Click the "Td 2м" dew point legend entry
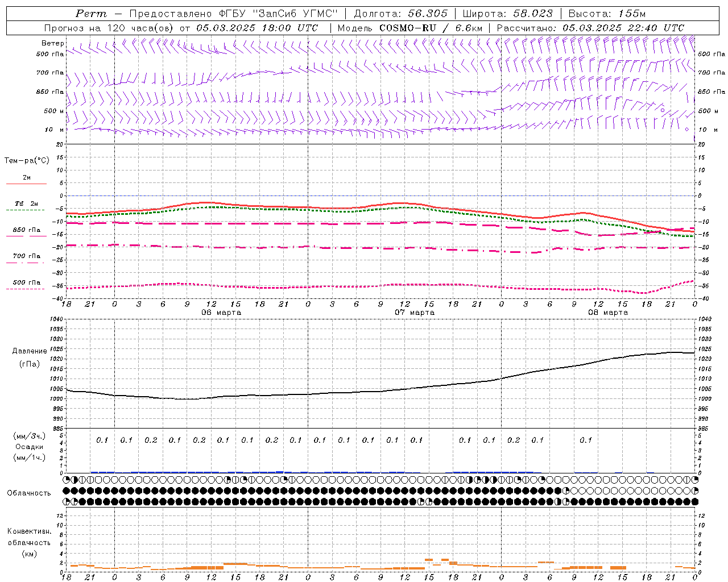Viewport: 728px width, 582px height. [27, 203]
